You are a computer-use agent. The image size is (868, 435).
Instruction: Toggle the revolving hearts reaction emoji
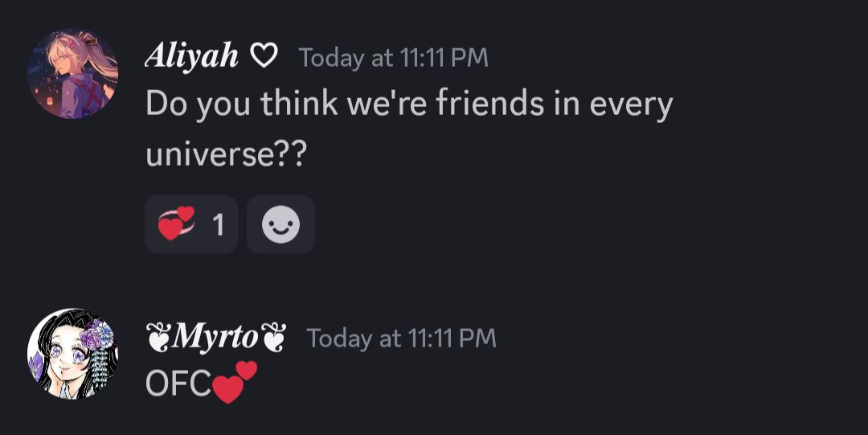(176, 224)
